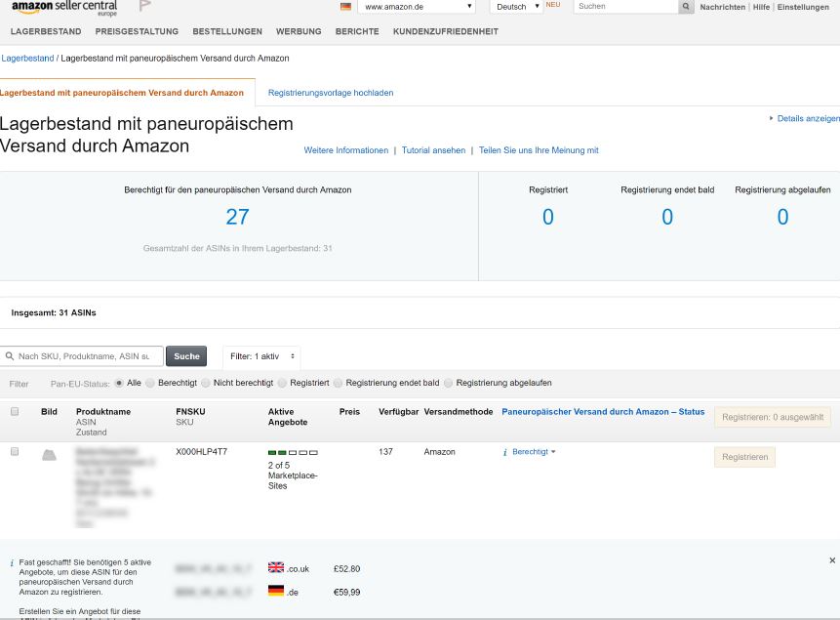Click the Nachrichten link
840x620 pixels.
[722, 7]
